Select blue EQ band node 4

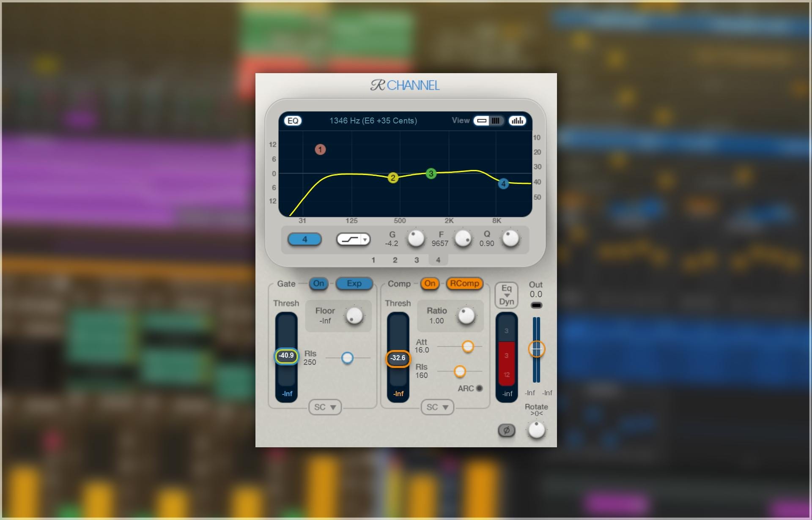tap(503, 184)
